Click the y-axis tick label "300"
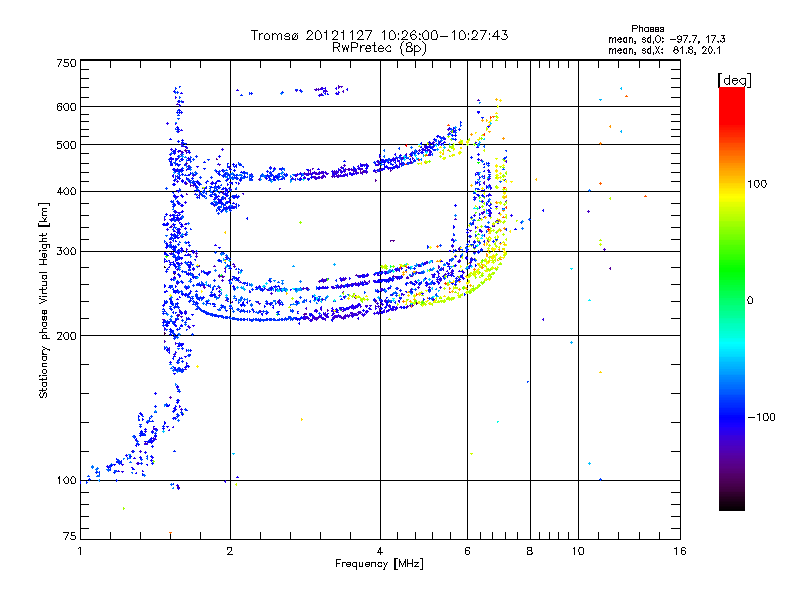Image resolution: width=800 pixels, height=600 pixels. click(x=67, y=252)
